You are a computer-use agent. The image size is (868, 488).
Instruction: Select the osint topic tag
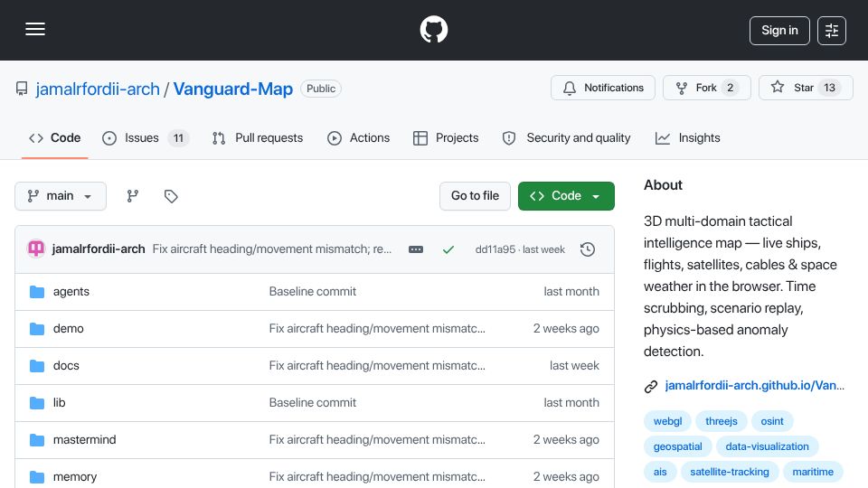coord(771,421)
